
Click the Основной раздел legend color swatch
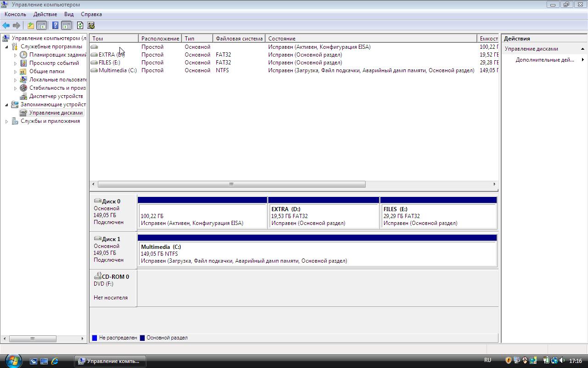point(142,338)
